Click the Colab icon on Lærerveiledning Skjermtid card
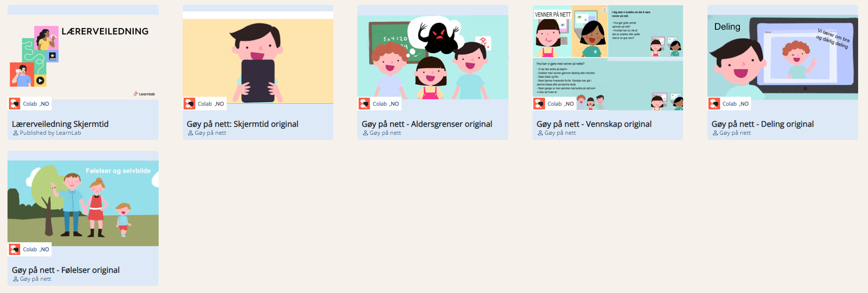 point(15,104)
